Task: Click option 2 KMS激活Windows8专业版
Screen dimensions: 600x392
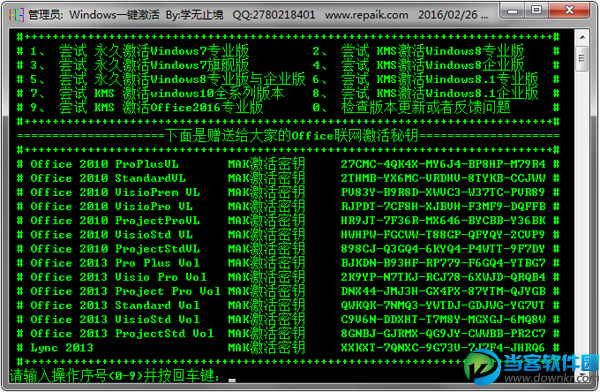Action: pos(418,51)
